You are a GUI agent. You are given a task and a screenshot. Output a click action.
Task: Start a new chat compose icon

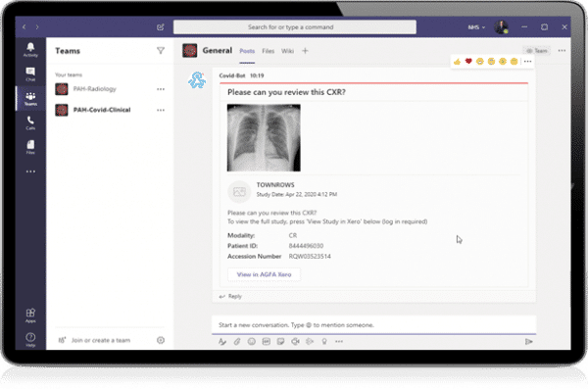pyautogui.click(x=161, y=27)
